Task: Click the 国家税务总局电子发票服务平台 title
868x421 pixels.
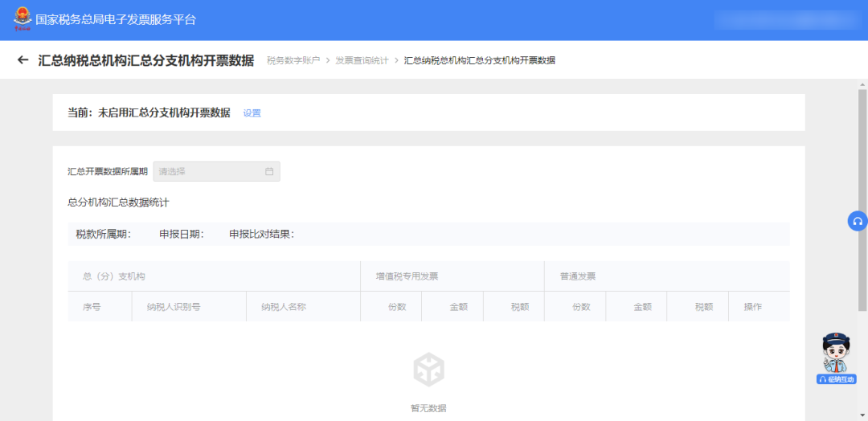Action: (x=116, y=20)
